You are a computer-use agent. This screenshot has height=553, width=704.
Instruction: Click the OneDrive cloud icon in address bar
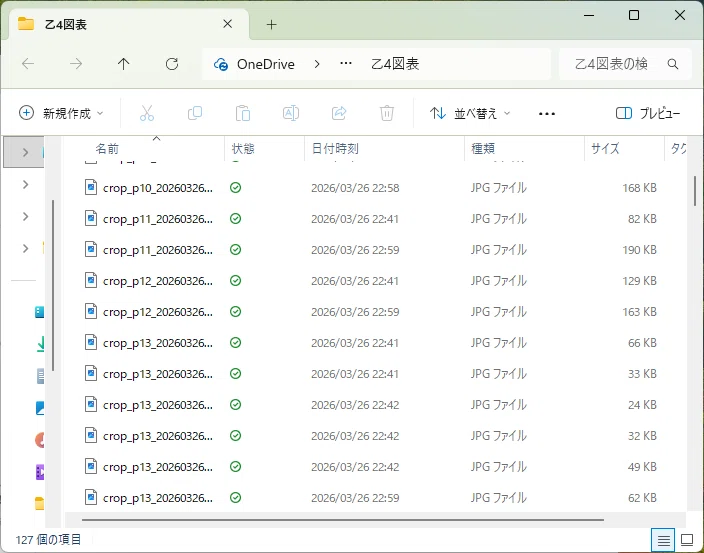click(x=220, y=65)
